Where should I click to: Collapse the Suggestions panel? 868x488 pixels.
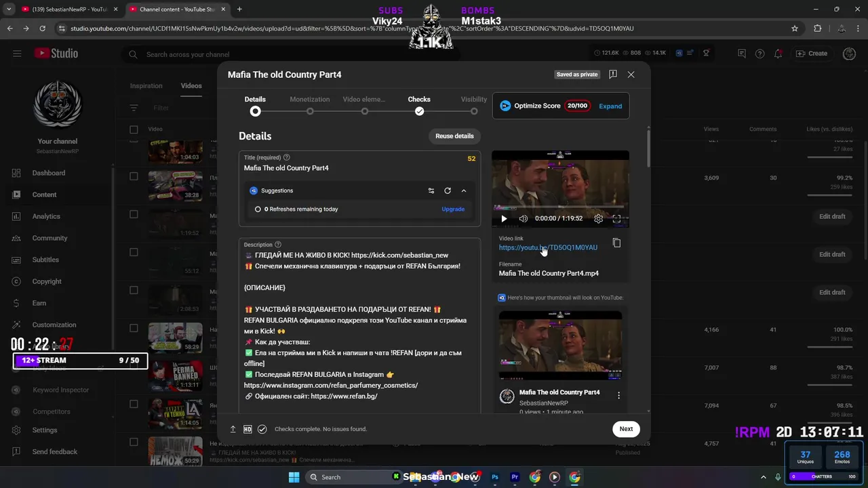coord(464,191)
